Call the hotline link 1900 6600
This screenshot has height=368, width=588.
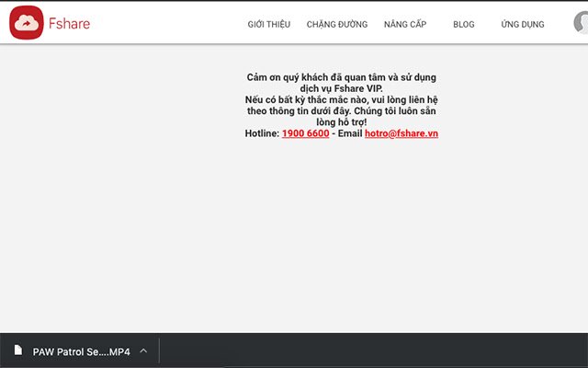point(306,133)
